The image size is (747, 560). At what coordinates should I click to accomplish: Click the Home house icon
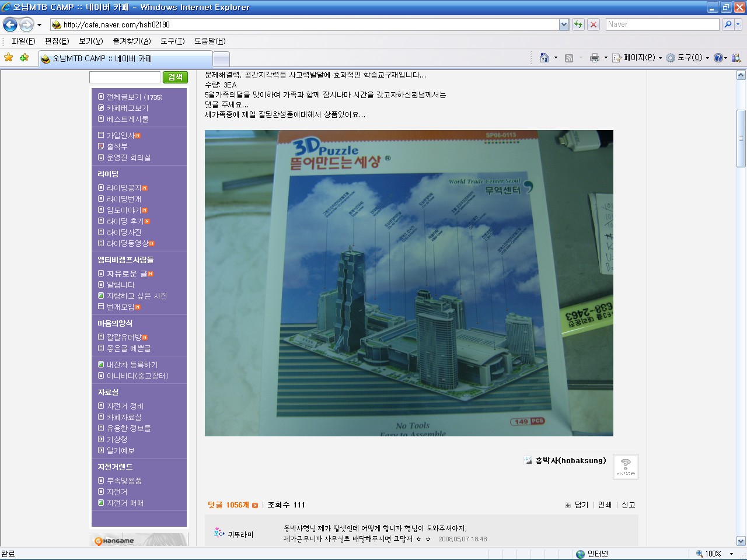pyautogui.click(x=544, y=58)
